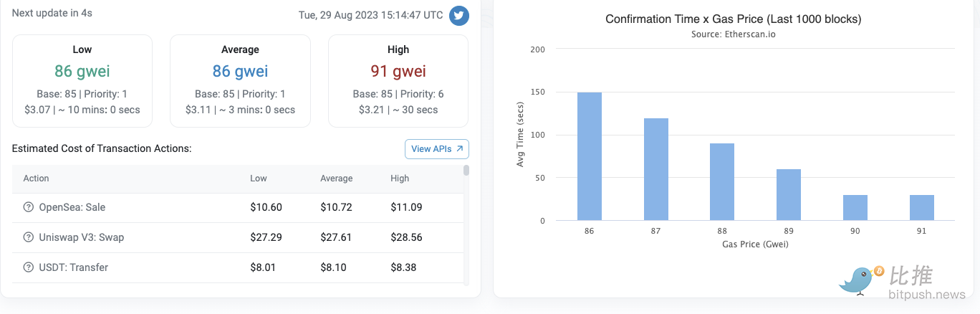Click the 87 gwei chart bar

tap(656, 169)
